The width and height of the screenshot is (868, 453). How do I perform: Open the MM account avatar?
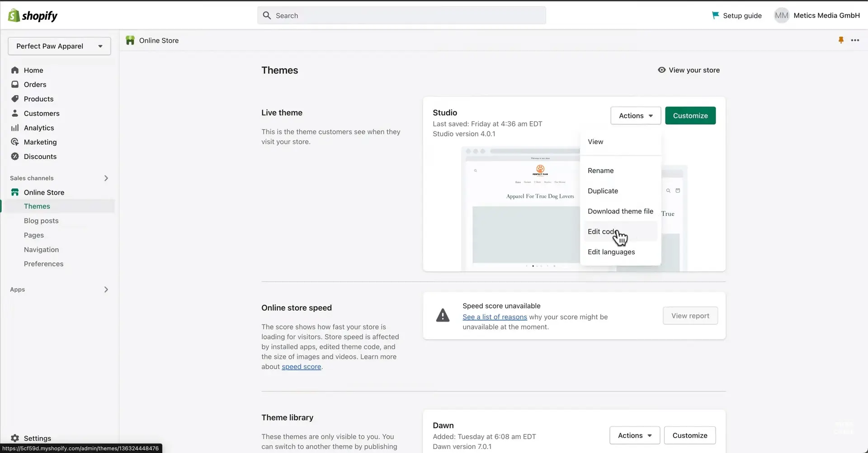tap(781, 15)
